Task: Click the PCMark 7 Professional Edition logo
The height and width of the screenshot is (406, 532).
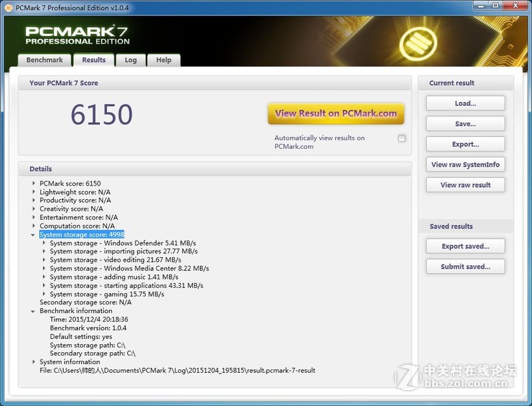Action: pos(77,35)
